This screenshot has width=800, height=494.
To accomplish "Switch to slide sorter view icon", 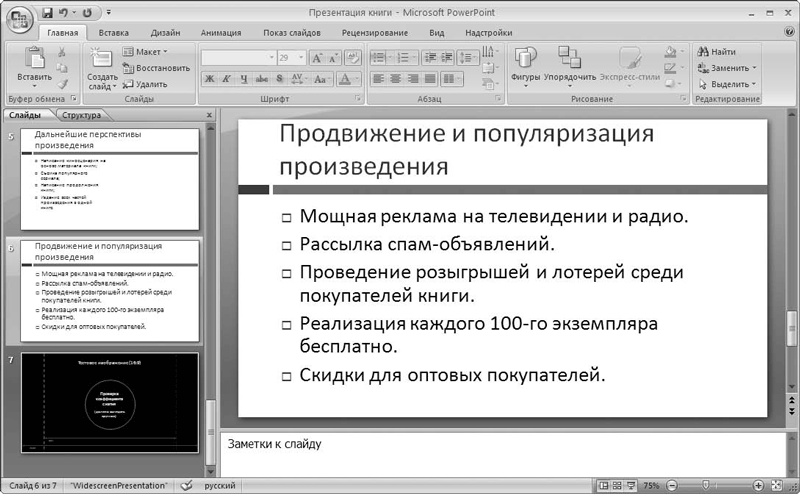I will (616, 485).
